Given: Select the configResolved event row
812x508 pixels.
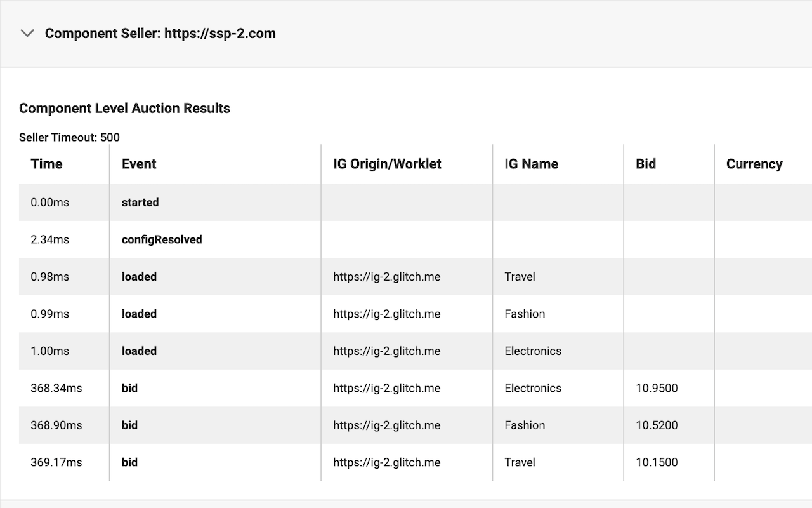Looking at the screenshot, I should (x=416, y=239).
